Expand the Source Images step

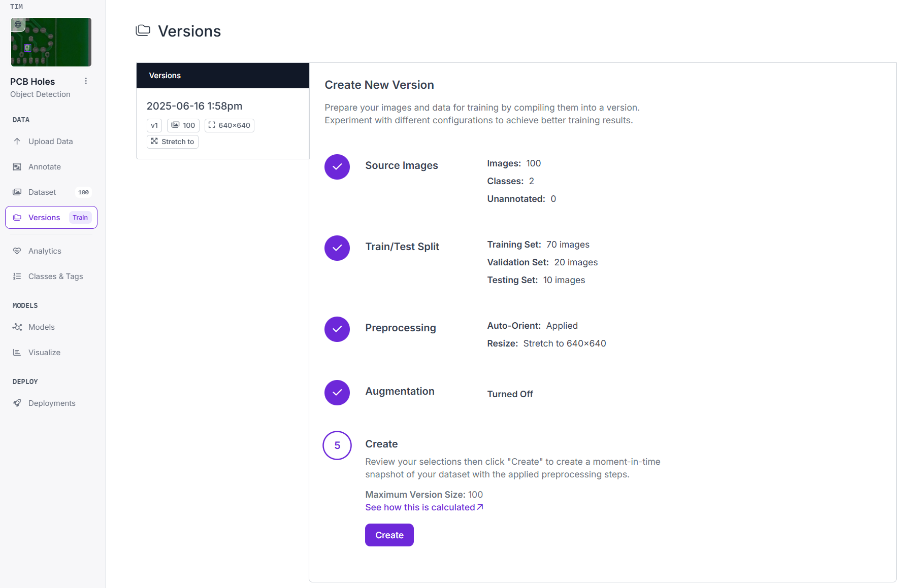tap(401, 166)
